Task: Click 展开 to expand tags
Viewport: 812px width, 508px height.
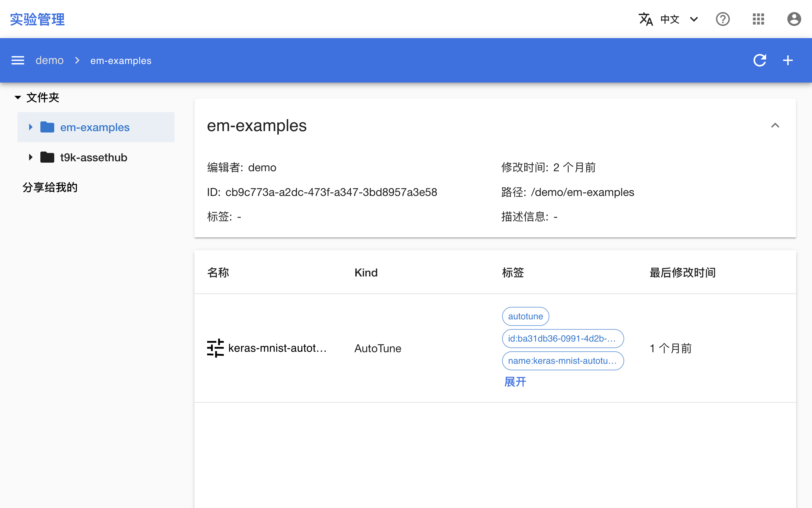Action: coord(515,382)
